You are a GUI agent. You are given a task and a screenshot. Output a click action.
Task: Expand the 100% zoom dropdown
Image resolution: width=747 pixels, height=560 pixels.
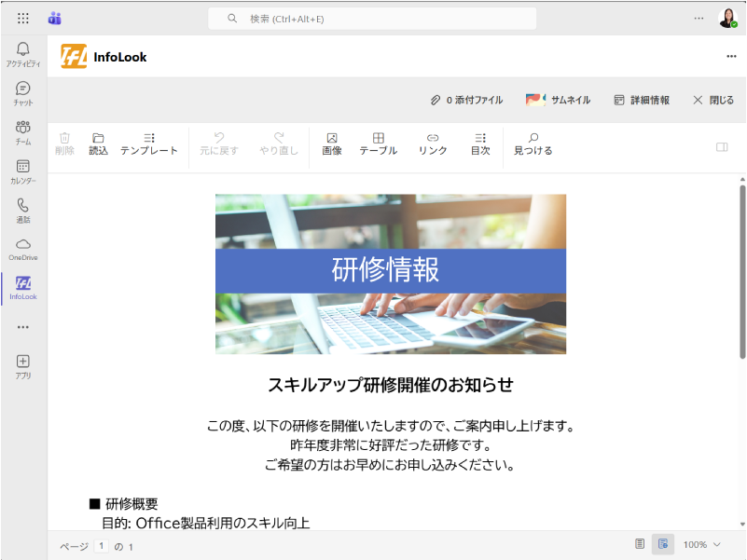point(701,544)
